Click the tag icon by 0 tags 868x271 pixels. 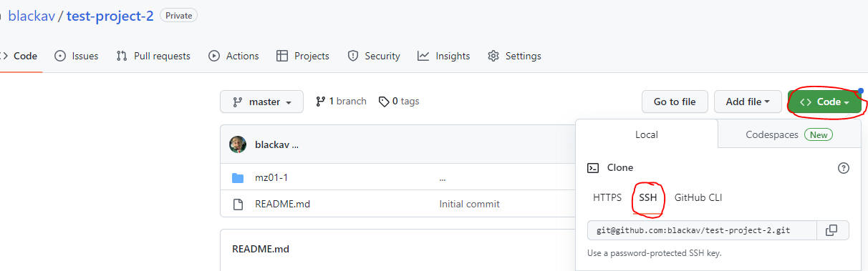384,102
